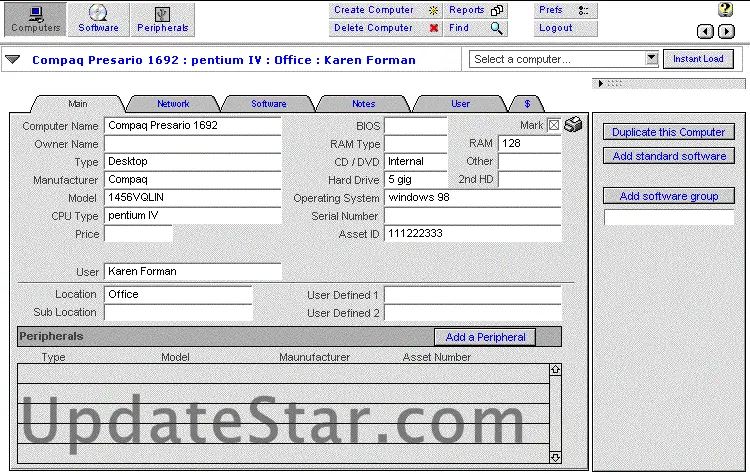Click the Find button label
This screenshot has width=750, height=474.
[459, 28]
